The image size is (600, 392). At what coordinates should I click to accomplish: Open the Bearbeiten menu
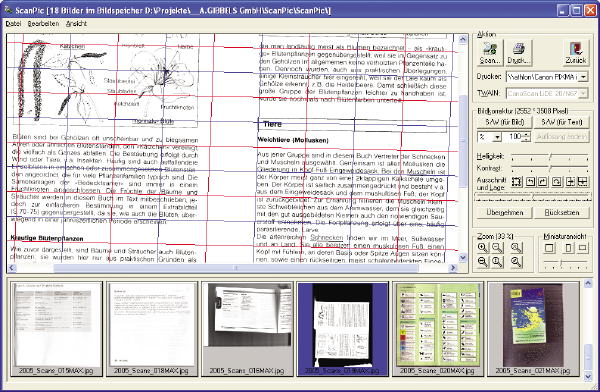point(43,24)
